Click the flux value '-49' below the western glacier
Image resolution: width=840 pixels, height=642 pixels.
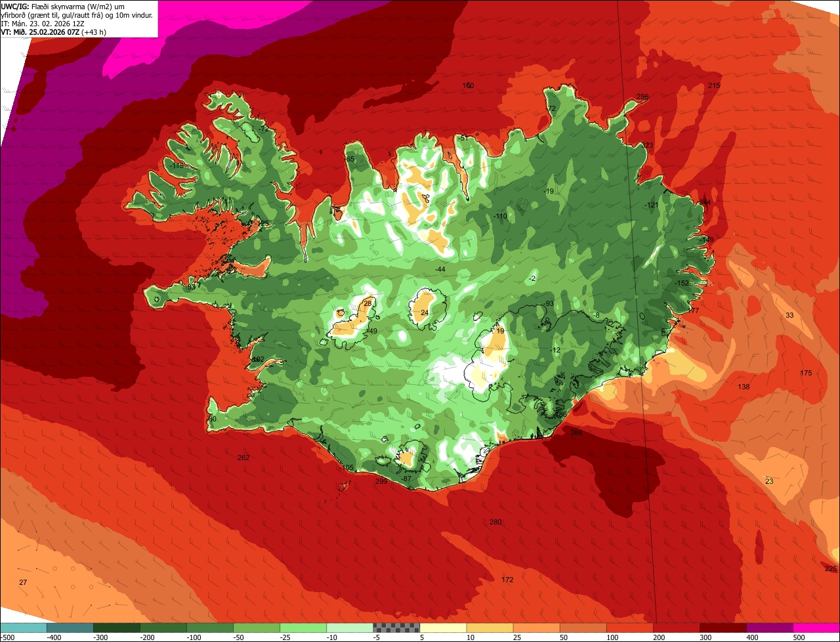click(x=371, y=331)
